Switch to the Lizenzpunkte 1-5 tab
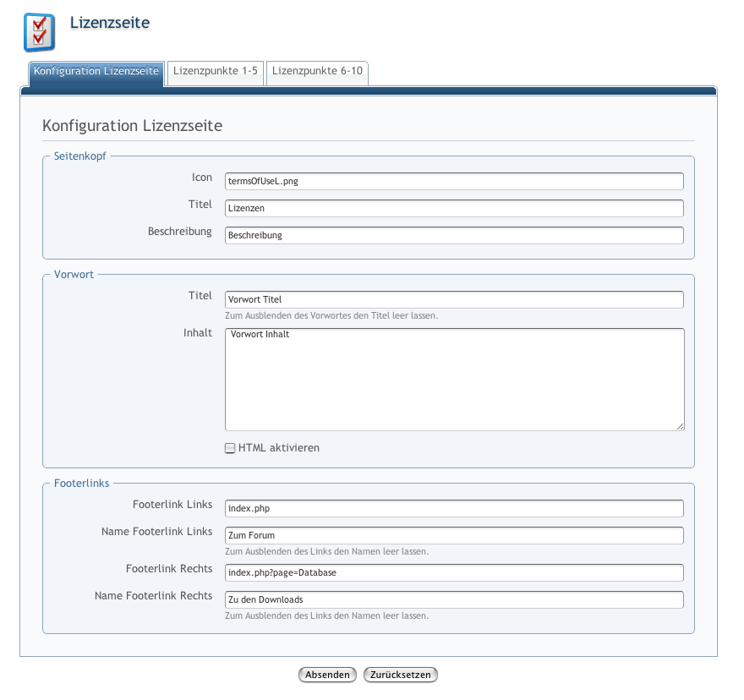Screen dimensions: 744x700 216,72
